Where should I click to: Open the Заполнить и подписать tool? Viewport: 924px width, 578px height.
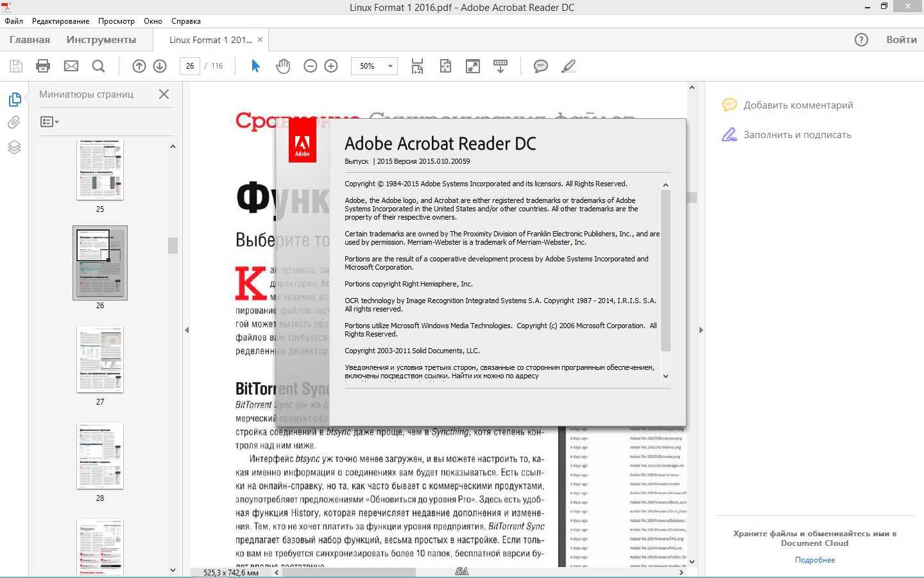798,134
